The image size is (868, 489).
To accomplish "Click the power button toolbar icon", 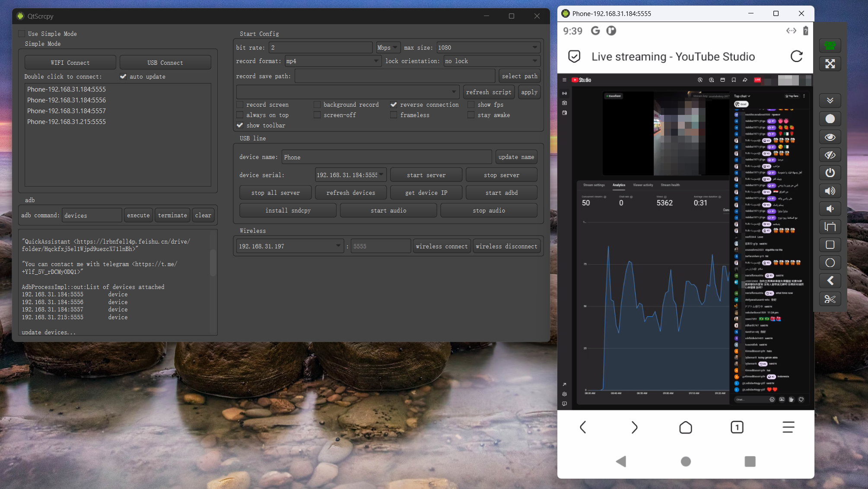I will (x=830, y=173).
